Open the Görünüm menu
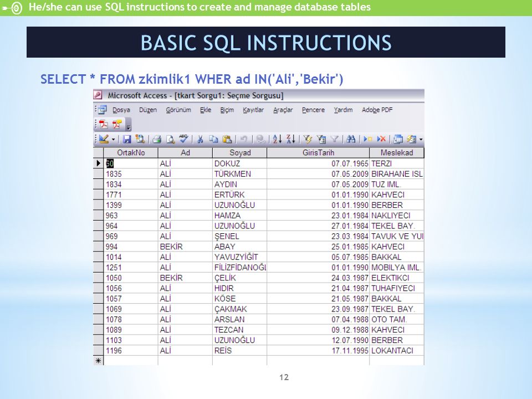The image size is (532, 399). pos(178,110)
